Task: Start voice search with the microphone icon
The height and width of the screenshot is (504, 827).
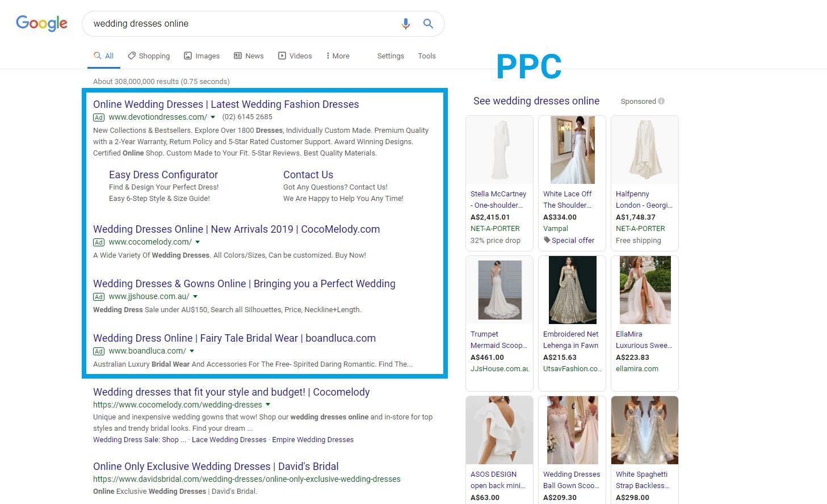Action: (405, 24)
